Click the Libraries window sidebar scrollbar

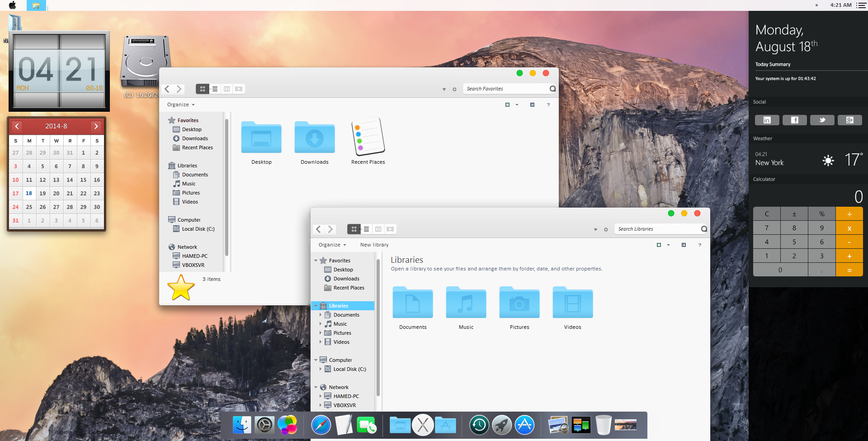(x=378, y=327)
